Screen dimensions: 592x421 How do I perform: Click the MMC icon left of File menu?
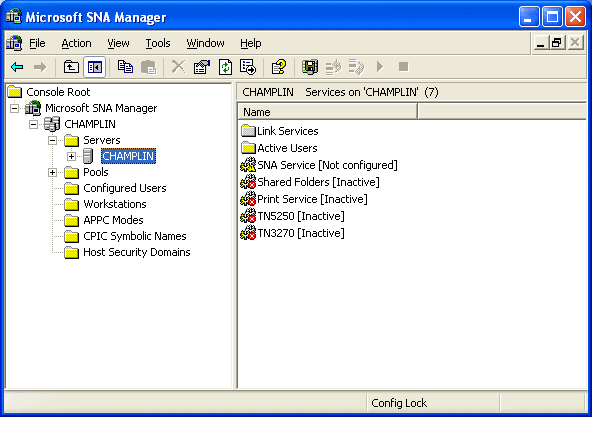pos(14,43)
